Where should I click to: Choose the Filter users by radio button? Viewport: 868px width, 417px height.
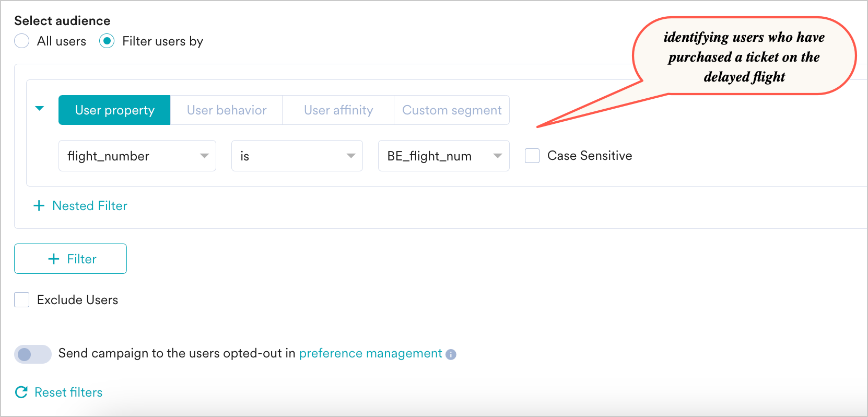107,41
